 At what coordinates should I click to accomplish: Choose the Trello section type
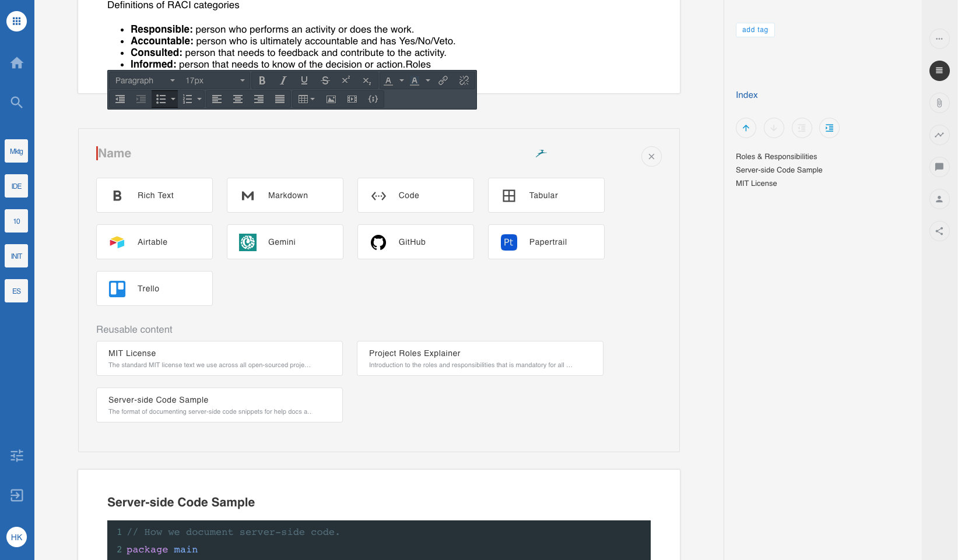(155, 288)
